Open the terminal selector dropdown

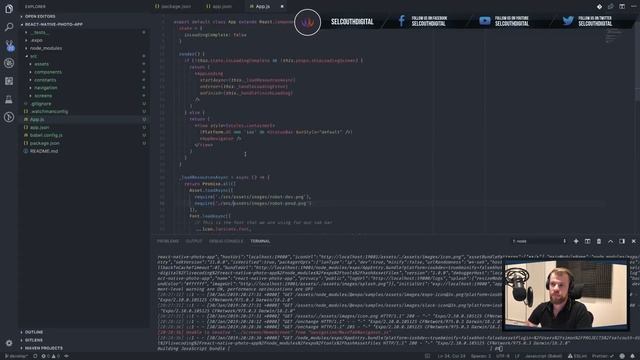539,241
